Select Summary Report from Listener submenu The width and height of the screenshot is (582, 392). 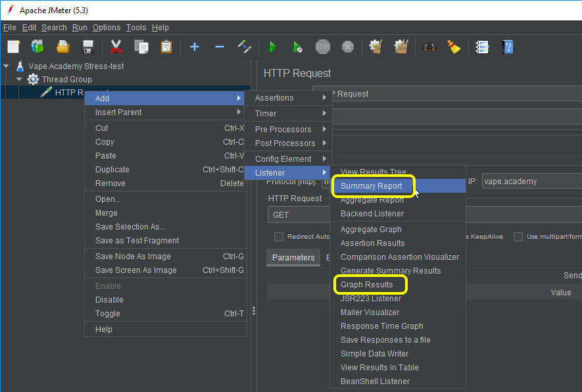(x=372, y=186)
